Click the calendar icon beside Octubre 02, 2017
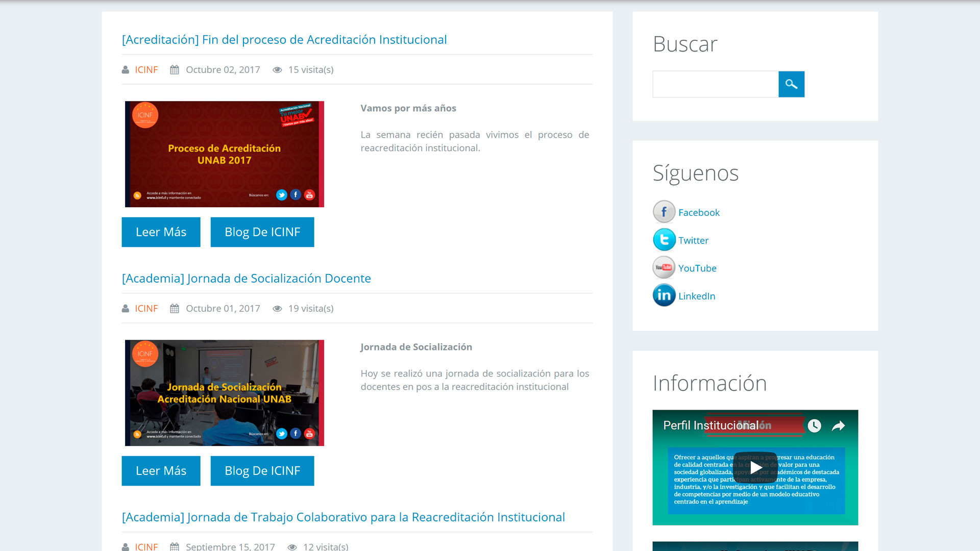Viewport: 980px width, 551px height. click(x=175, y=70)
